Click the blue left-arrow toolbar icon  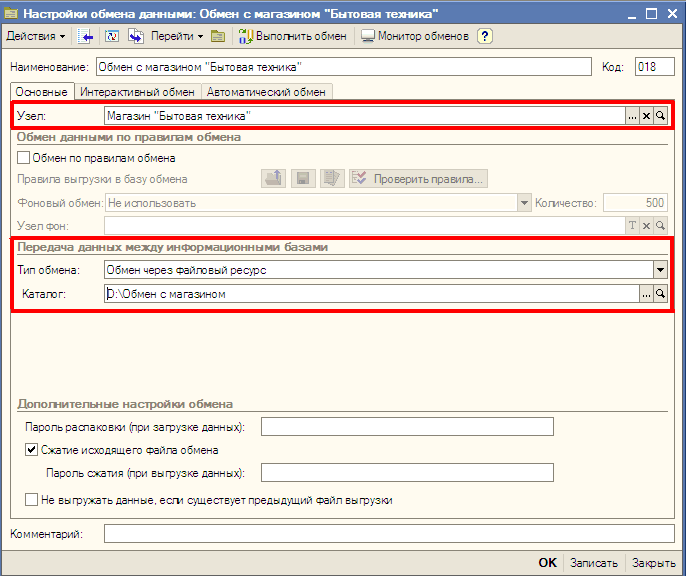(87, 36)
